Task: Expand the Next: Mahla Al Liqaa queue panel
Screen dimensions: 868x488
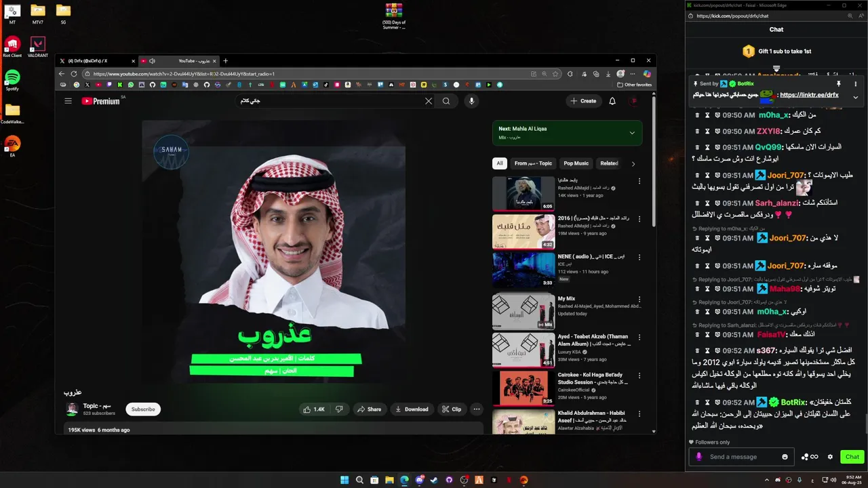Action: (632, 133)
